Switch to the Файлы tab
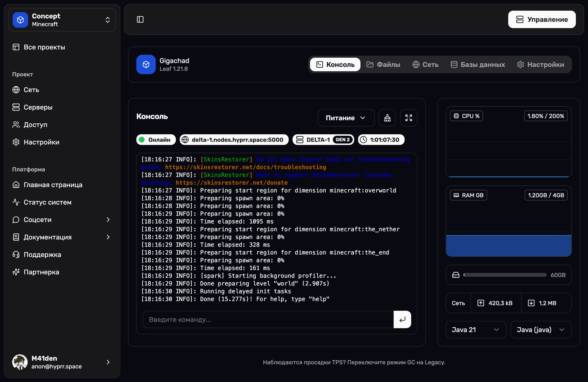This screenshot has height=382, width=588. point(383,64)
